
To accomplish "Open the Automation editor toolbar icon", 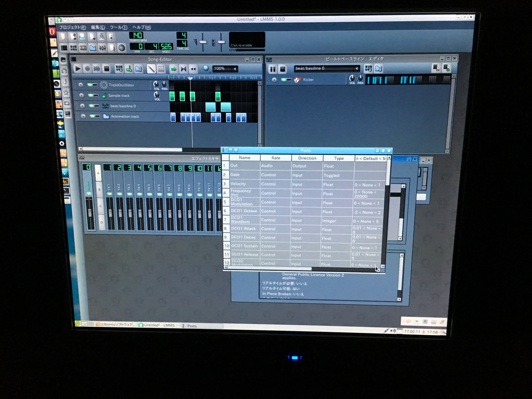I will point(93,48).
